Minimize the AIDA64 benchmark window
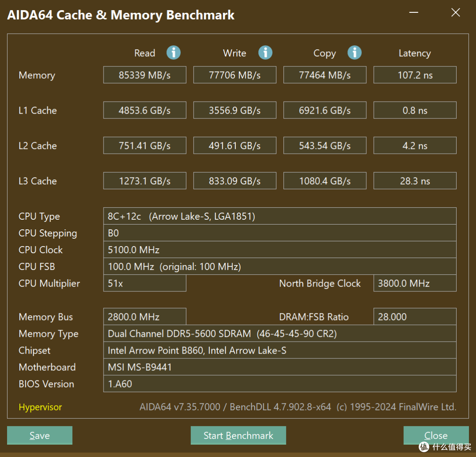The image size is (476, 457). click(413, 12)
